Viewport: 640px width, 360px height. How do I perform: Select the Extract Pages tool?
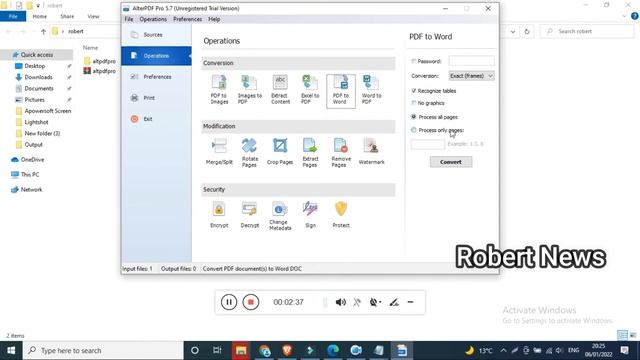(310, 153)
